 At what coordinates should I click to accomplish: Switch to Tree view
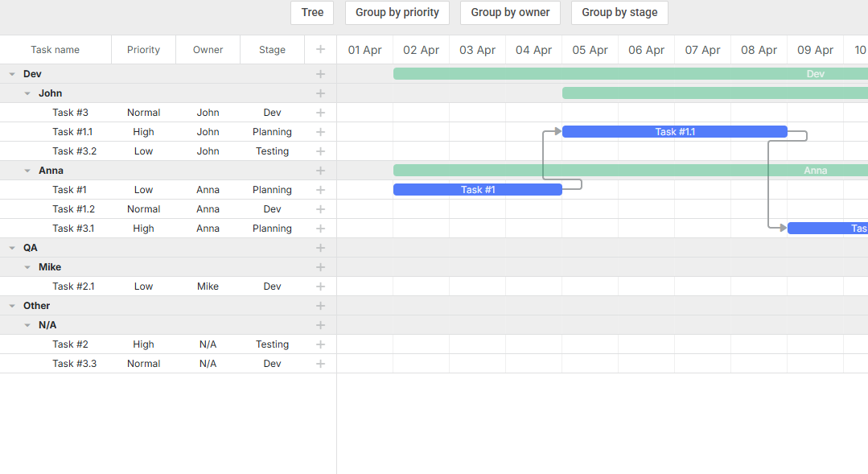coord(312,13)
